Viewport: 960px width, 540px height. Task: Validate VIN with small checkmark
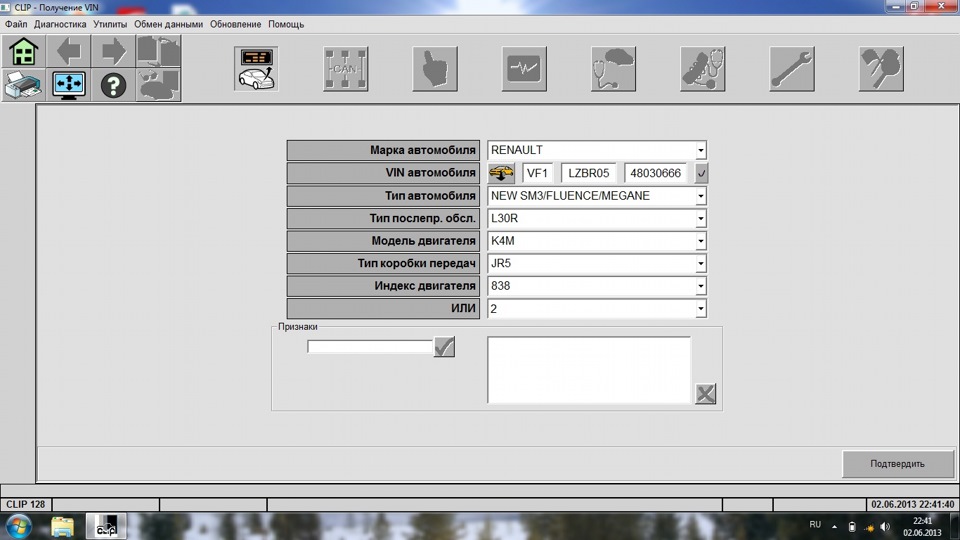tap(702, 173)
